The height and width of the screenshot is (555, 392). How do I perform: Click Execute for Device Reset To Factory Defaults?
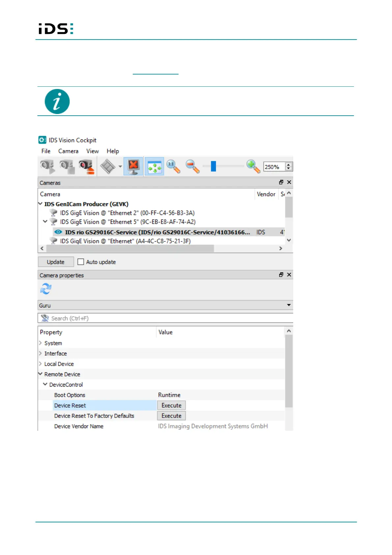(x=171, y=416)
